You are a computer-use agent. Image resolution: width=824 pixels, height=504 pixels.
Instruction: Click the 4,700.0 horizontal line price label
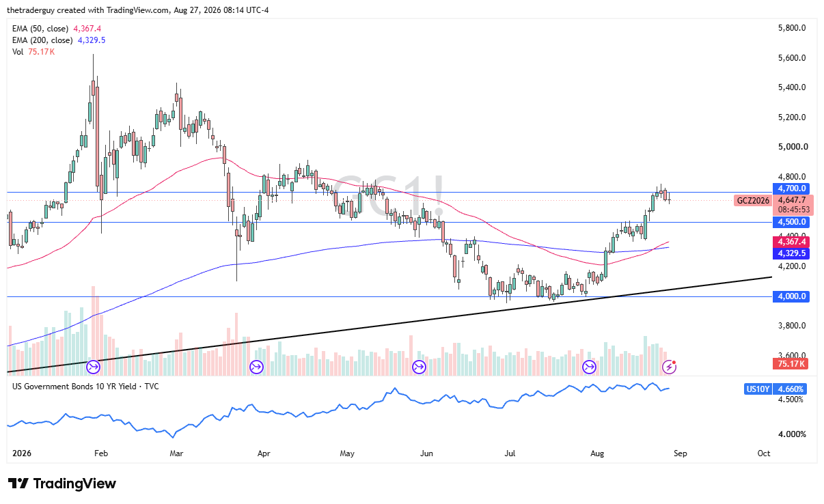[791, 188]
